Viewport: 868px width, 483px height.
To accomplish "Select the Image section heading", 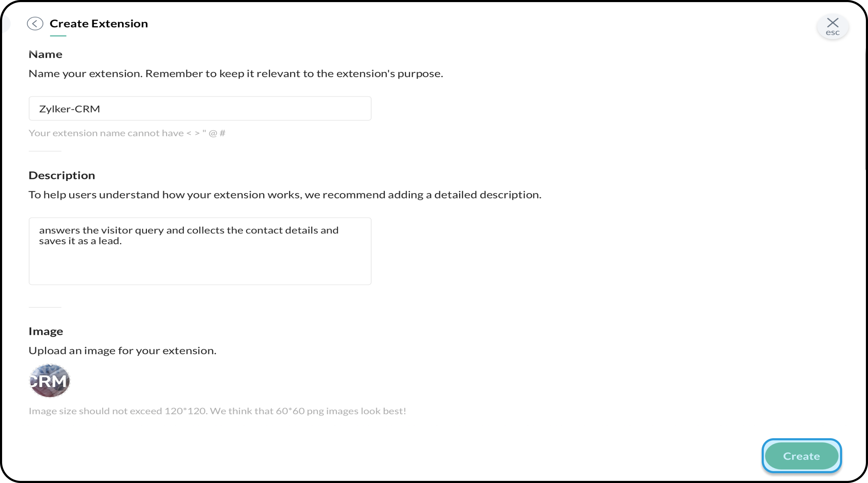I will pos(46,331).
